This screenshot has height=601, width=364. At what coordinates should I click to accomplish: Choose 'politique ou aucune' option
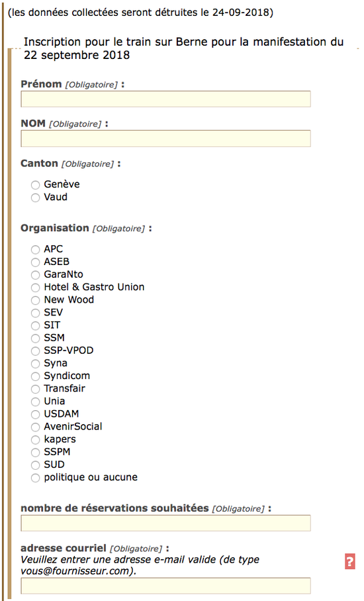[35, 478]
